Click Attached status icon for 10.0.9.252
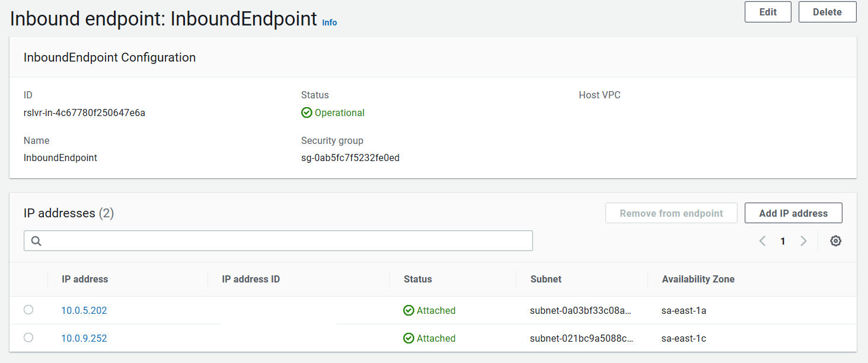 tap(409, 338)
